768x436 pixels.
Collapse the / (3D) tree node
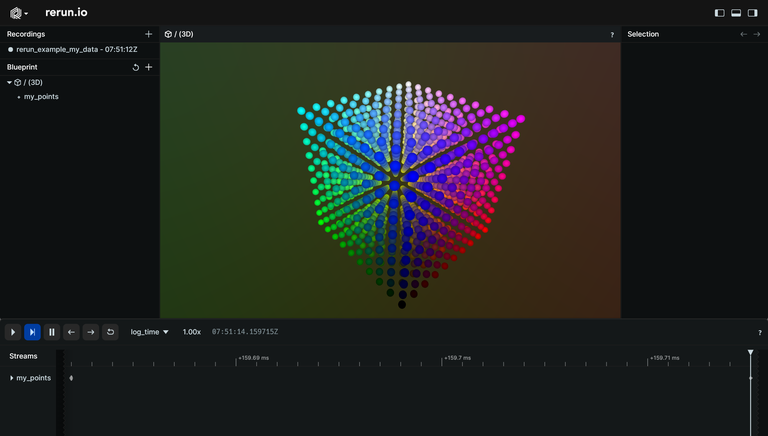pyautogui.click(x=10, y=83)
